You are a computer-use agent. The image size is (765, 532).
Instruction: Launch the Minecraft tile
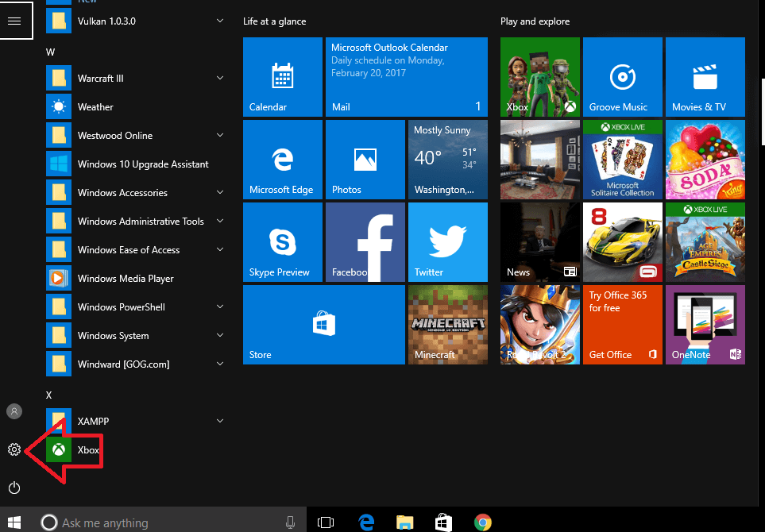(448, 325)
